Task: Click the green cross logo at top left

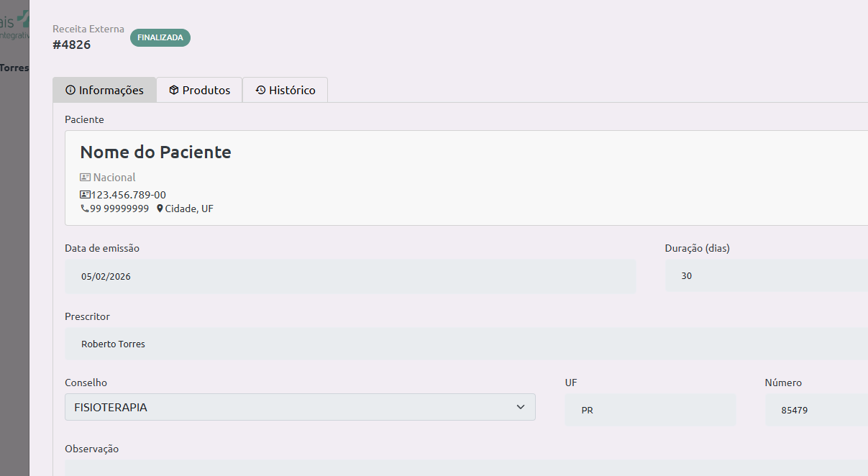Action: pyautogui.click(x=24, y=18)
